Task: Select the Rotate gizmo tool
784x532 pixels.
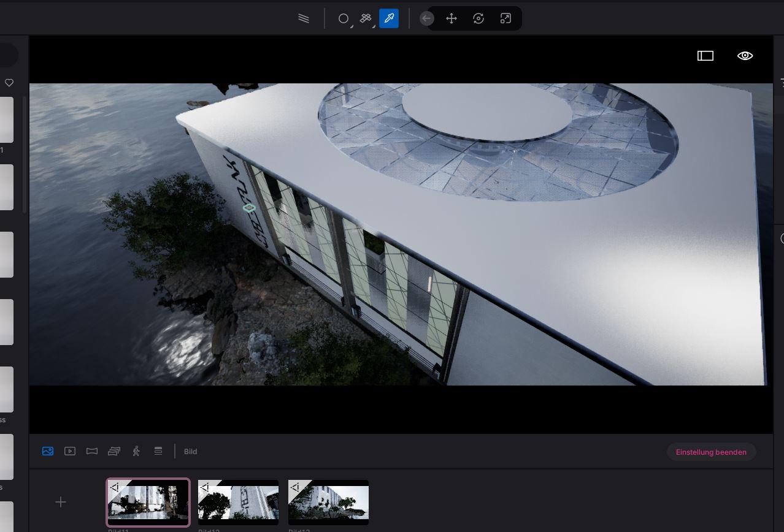Action: (x=478, y=18)
